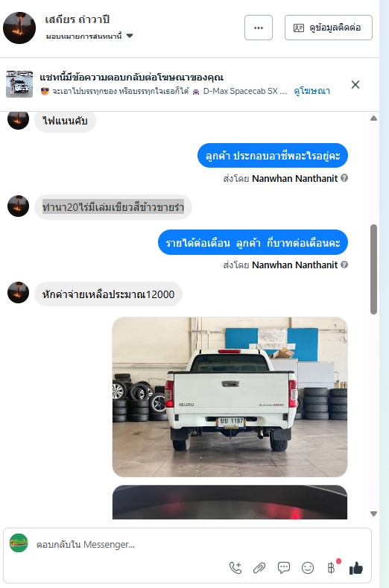Open saved replies speech bubble icon
The width and height of the screenshot is (389, 588).
[x=284, y=568]
